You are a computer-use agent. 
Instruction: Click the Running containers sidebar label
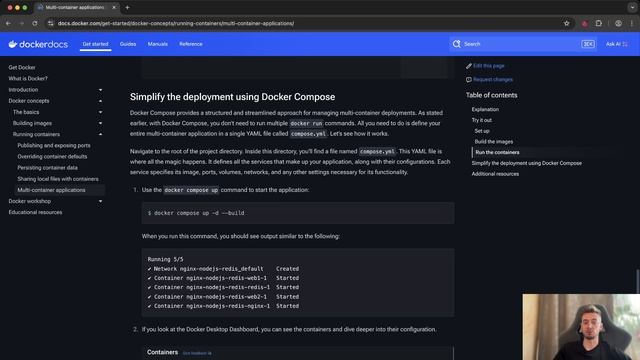(36, 134)
